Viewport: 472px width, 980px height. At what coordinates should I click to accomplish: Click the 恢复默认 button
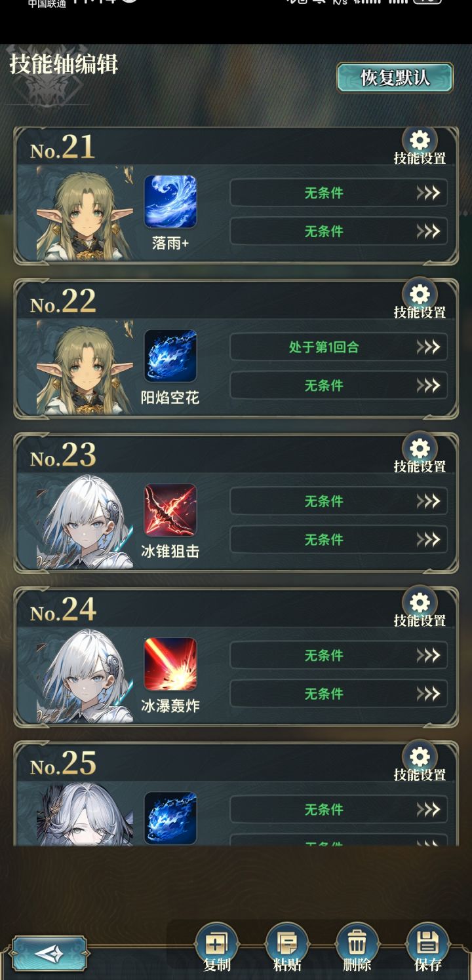coord(395,78)
